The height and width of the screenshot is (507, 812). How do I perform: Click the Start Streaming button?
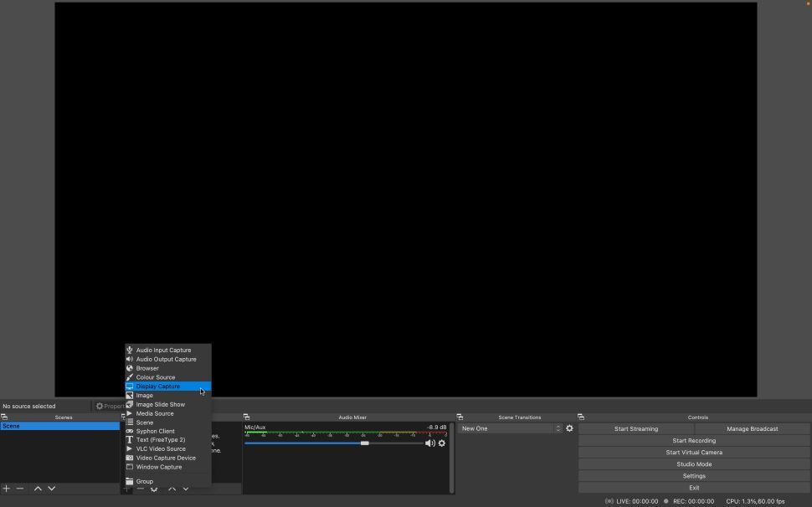tap(636, 429)
